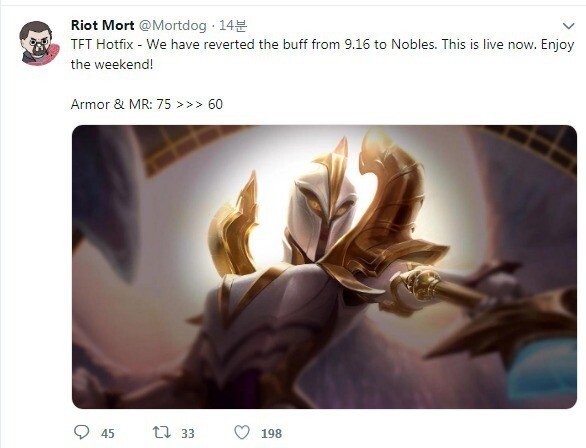Click the 33 retweets count

click(188, 433)
